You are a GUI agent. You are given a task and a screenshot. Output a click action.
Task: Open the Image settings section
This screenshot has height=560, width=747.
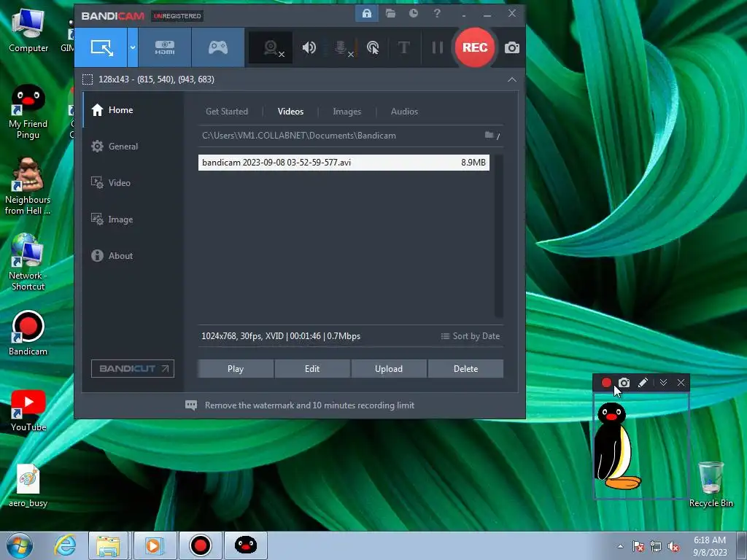(133, 219)
